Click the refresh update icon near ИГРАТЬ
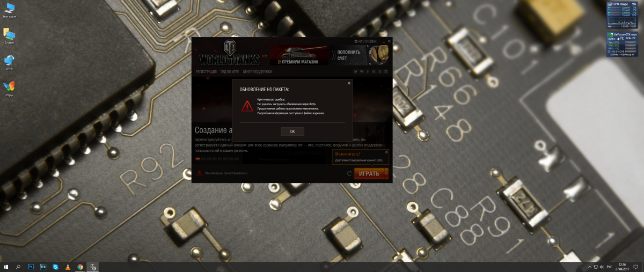This screenshot has height=272, width=644. coord(349,173)
